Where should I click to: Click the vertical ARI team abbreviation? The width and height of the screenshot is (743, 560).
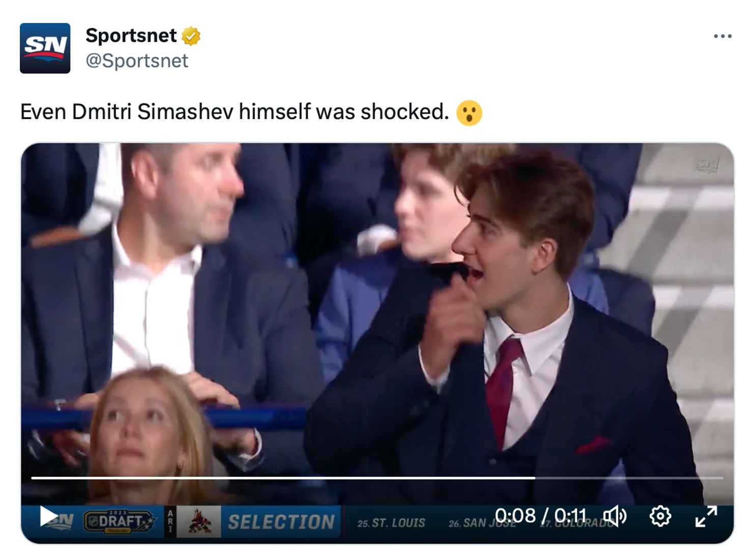[x=170, y=522]
